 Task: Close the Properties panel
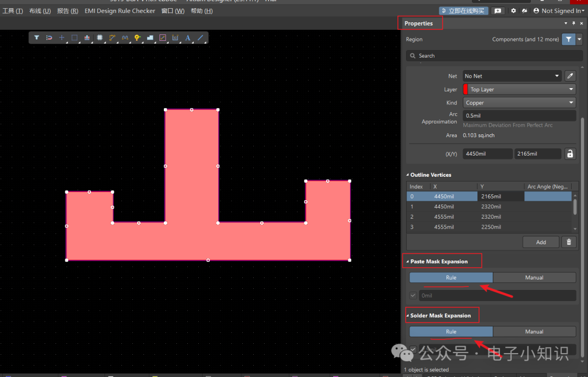pyautogui.click(x=581, y=23)
